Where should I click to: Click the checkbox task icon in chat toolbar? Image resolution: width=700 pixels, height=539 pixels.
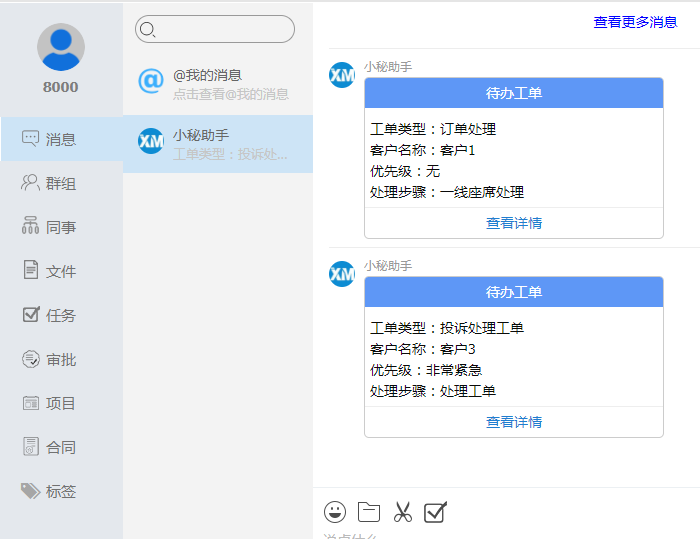(x=435, y=512)
